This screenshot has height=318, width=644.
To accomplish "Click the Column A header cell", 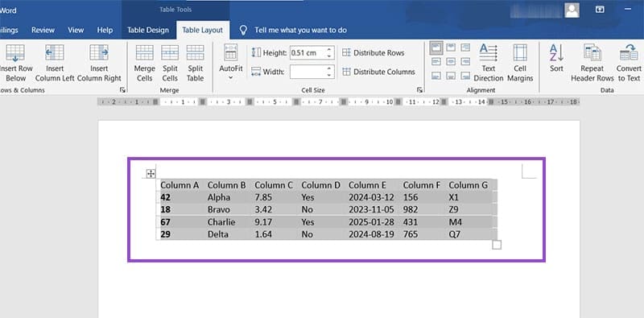I will click(x=180, y=185).
